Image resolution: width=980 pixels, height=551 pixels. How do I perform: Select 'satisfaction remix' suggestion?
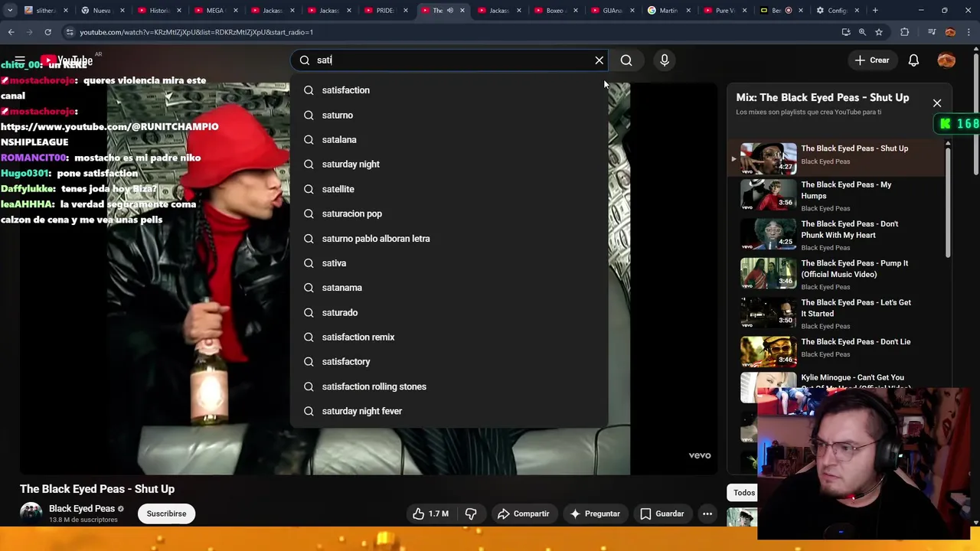(x=449, y=337)
